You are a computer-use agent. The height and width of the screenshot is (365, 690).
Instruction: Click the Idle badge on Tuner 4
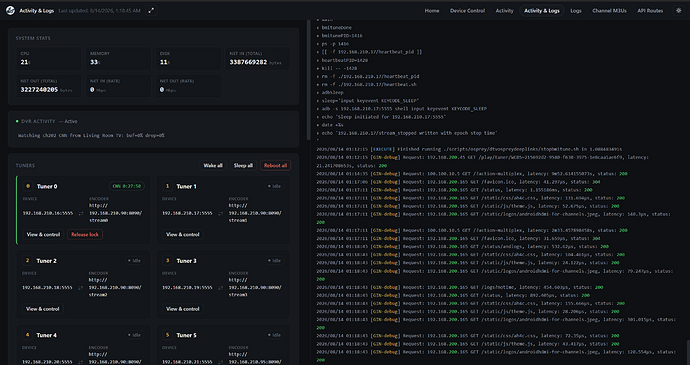[134, 335]
